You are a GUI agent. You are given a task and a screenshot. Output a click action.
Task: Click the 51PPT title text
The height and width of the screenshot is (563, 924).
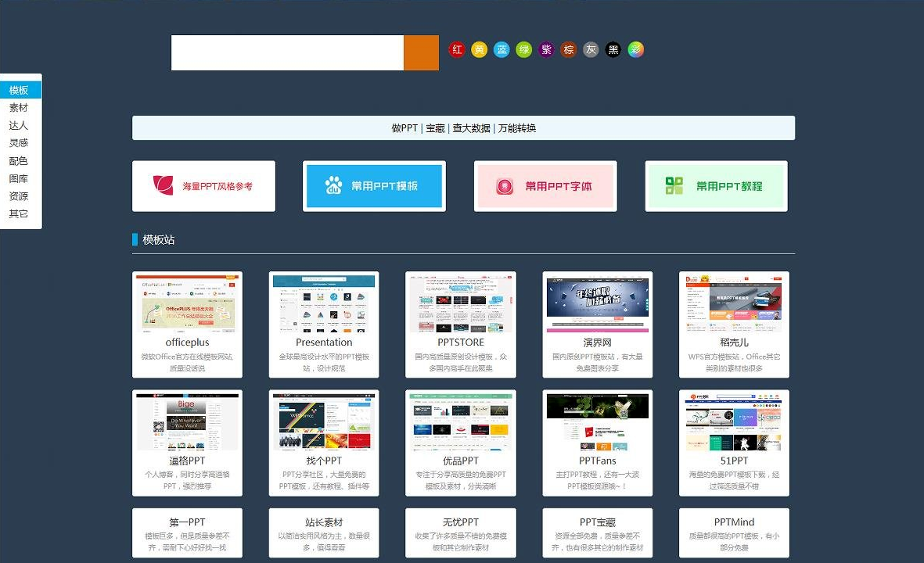734,461
